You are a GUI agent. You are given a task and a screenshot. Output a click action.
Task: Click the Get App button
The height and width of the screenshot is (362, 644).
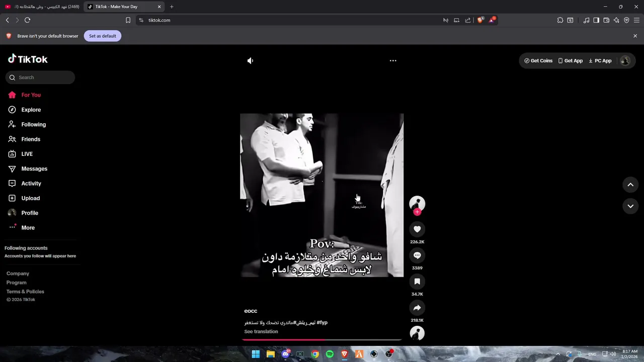(x=571, y=61)
